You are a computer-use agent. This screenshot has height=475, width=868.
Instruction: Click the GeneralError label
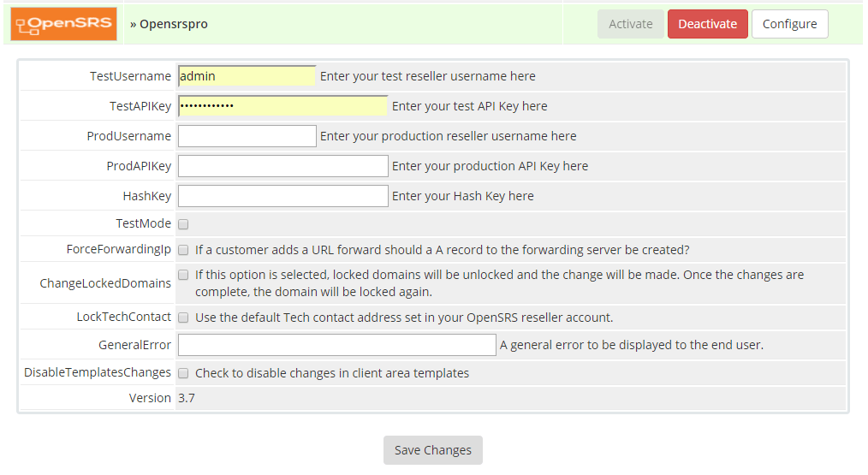click(134, 344)
